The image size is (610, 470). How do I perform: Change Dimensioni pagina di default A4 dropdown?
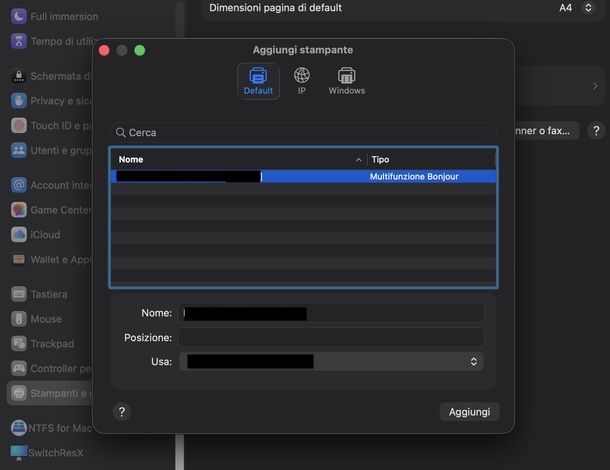coord(577,8)
